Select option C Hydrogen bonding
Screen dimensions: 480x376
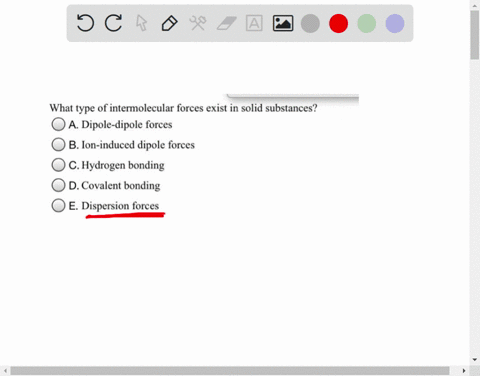(x=58, y=165)
